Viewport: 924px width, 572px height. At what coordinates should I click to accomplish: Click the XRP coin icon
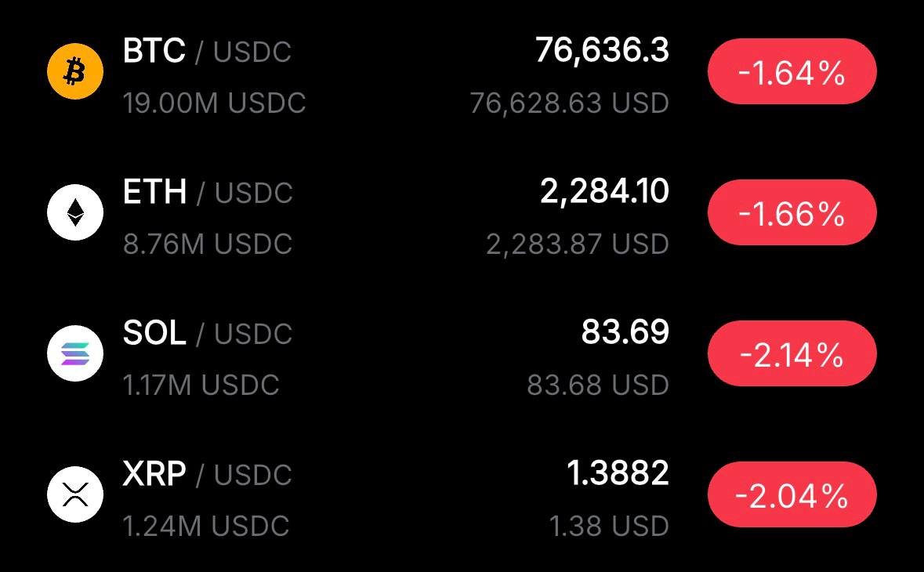75,494
